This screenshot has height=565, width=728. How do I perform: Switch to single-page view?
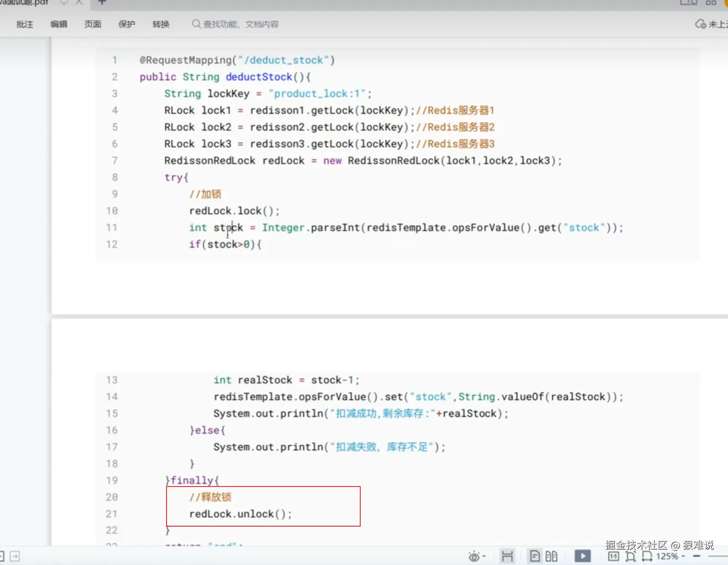[x=535, y=556]
